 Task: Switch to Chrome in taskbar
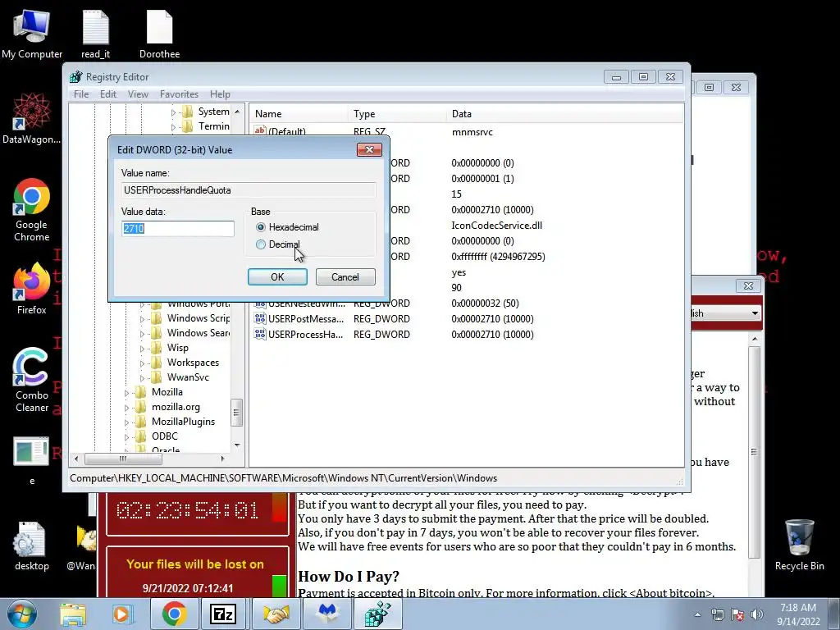coord(174,614)
